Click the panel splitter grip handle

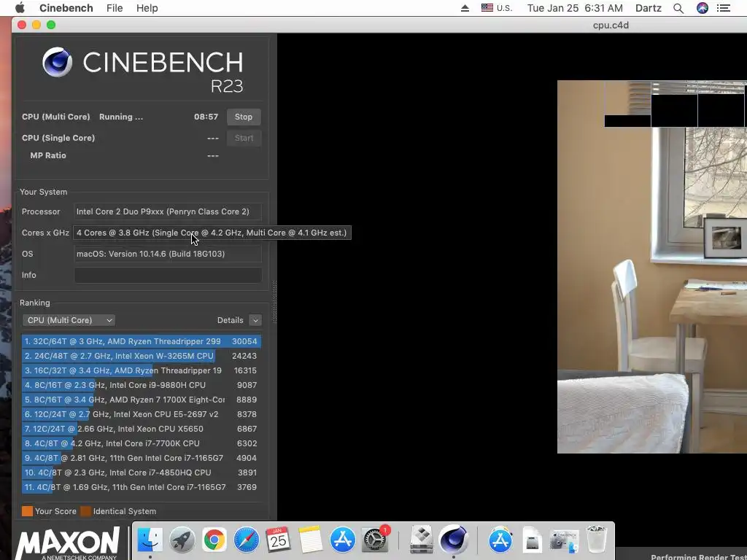pos(274,302)
